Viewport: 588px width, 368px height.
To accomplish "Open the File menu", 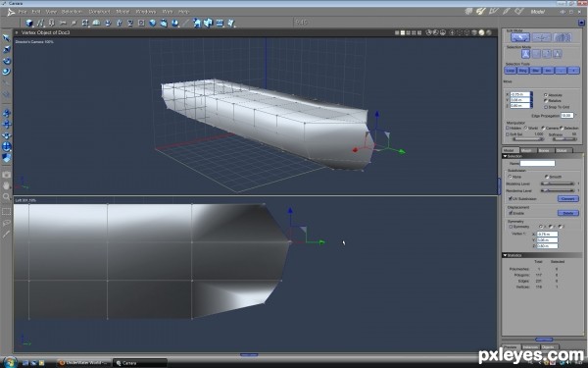I will tap(23, 12).
